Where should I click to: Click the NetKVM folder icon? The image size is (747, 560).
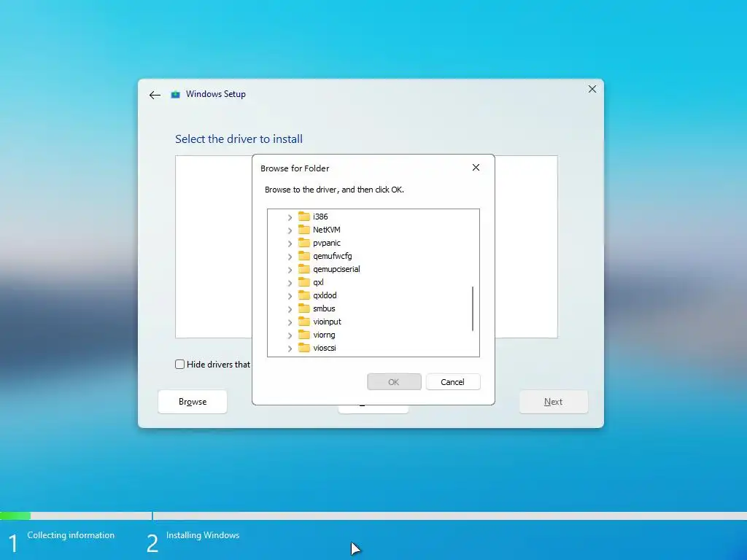pyautogui.click(x=304, y=230)
